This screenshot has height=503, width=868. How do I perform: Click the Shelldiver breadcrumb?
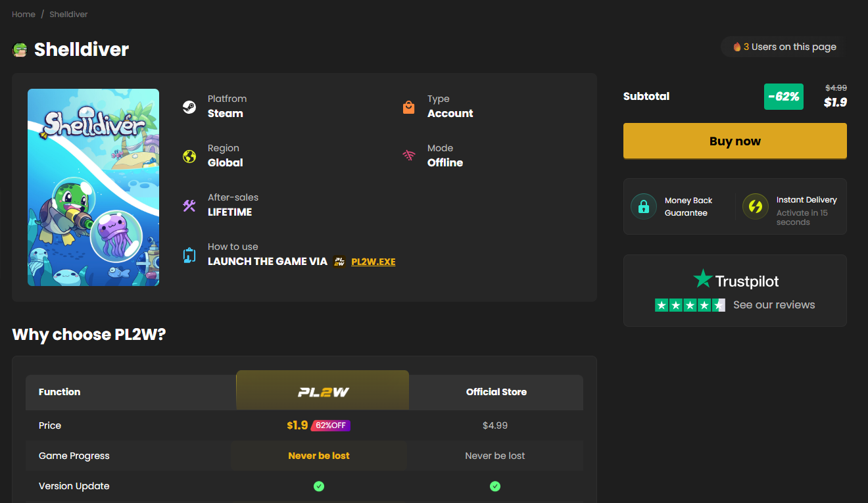pyautogui.click(x=68, y=14)
